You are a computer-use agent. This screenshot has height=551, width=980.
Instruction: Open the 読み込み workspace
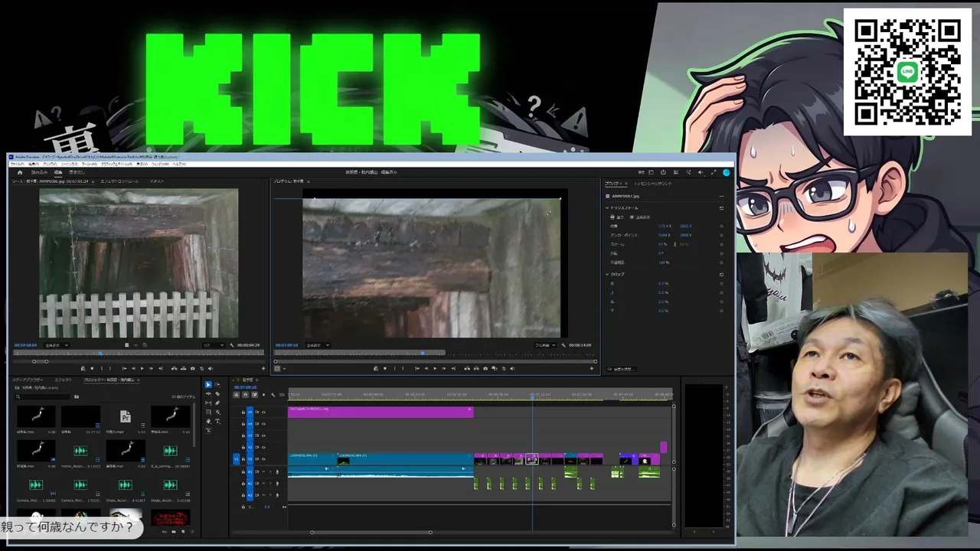[x=39, y=172]
